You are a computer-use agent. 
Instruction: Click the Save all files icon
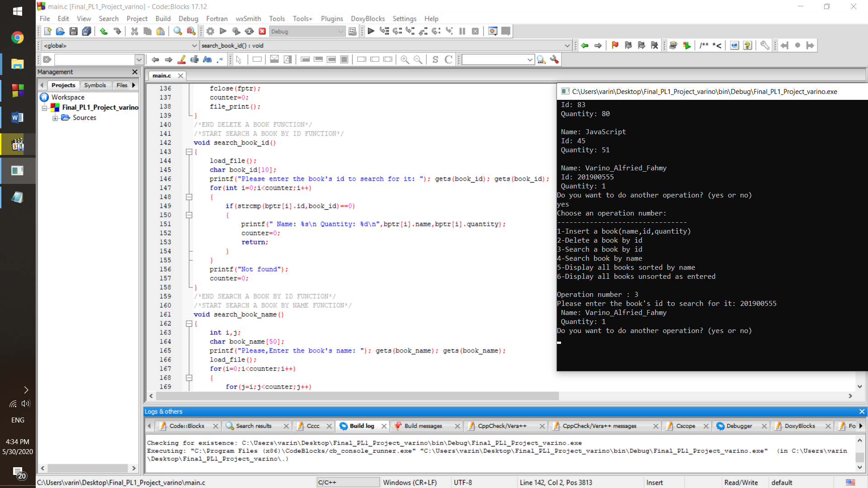pos(86,31)
